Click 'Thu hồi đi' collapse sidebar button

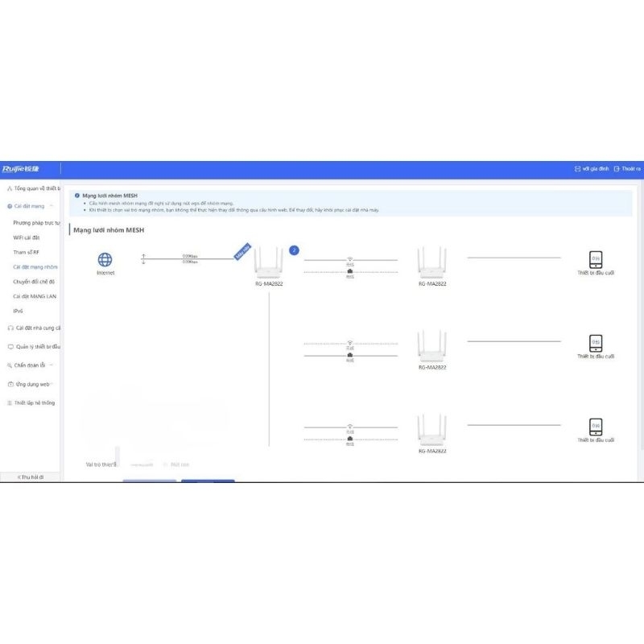[x=31, y=477]
